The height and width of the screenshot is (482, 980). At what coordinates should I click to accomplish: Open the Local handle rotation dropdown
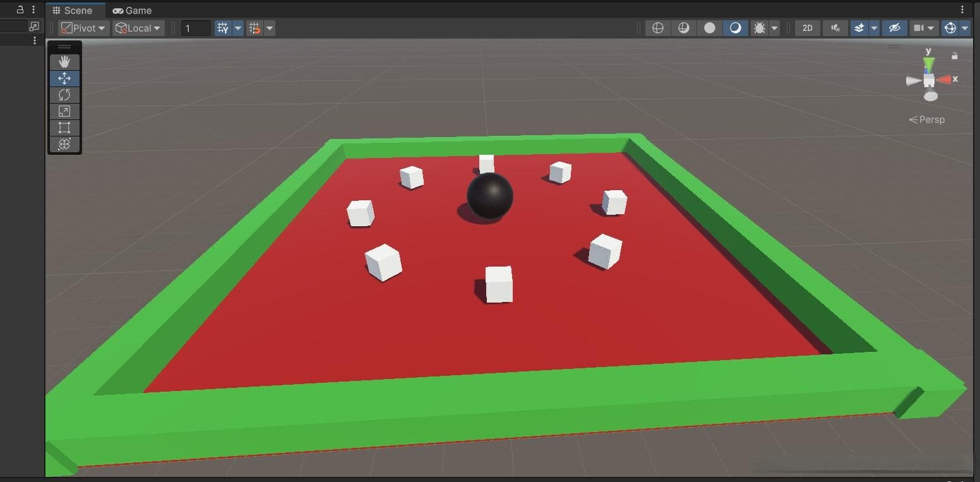click(x=138, y=28)
